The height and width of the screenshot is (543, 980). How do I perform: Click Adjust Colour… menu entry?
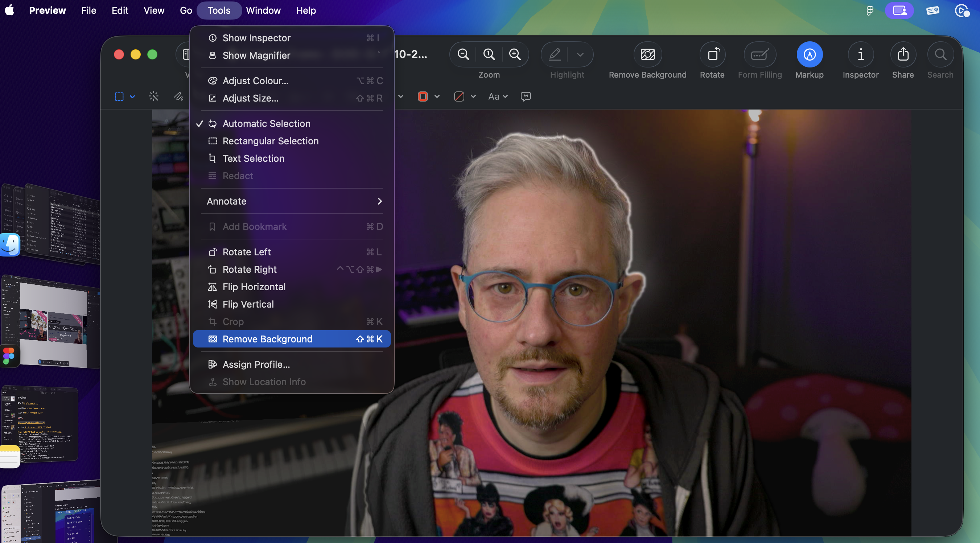(x=255, y=81)
